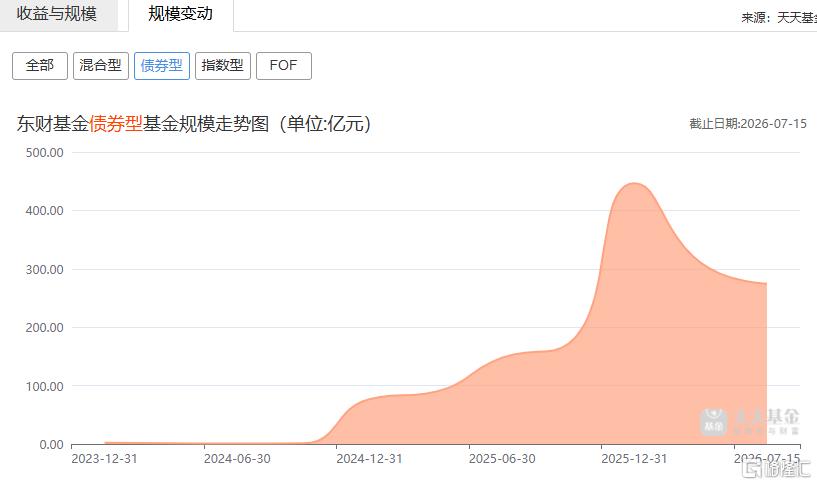
Task: Click the 500.00 y-axis label
Action: point(44,153)
